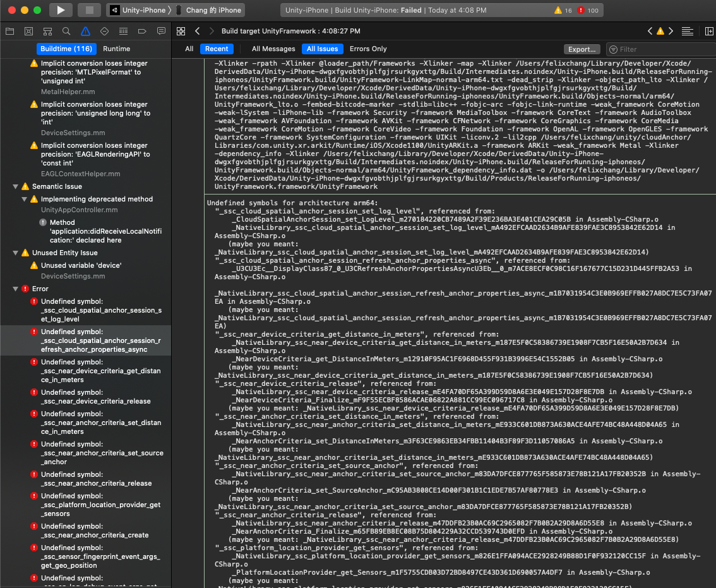Select the All reports filter
Screen dimensions: 716x588
coord(189,49)
